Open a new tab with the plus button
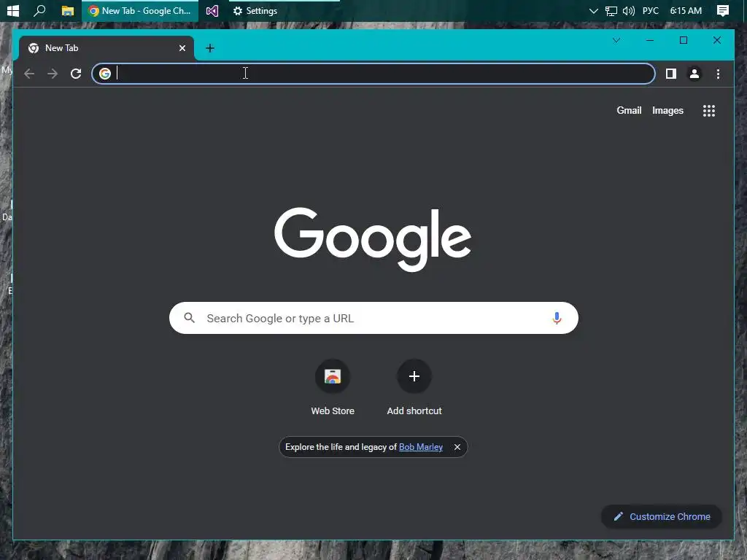The image size is (747, 560). 210,48
